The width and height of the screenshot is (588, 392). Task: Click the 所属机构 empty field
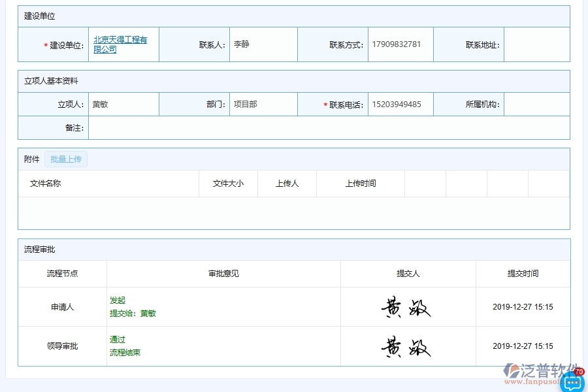(x=537, y=104)
